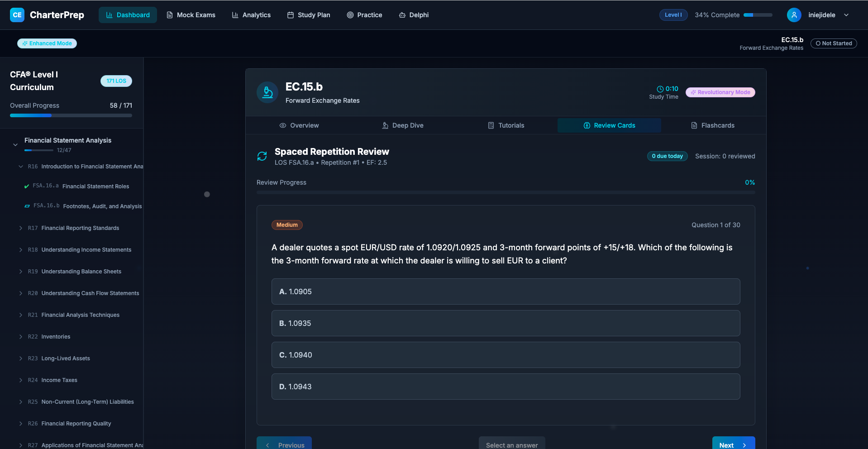868x449 pixels.
Task: Click the CharterPrep CE logo icon
Action: pos(17,15)
